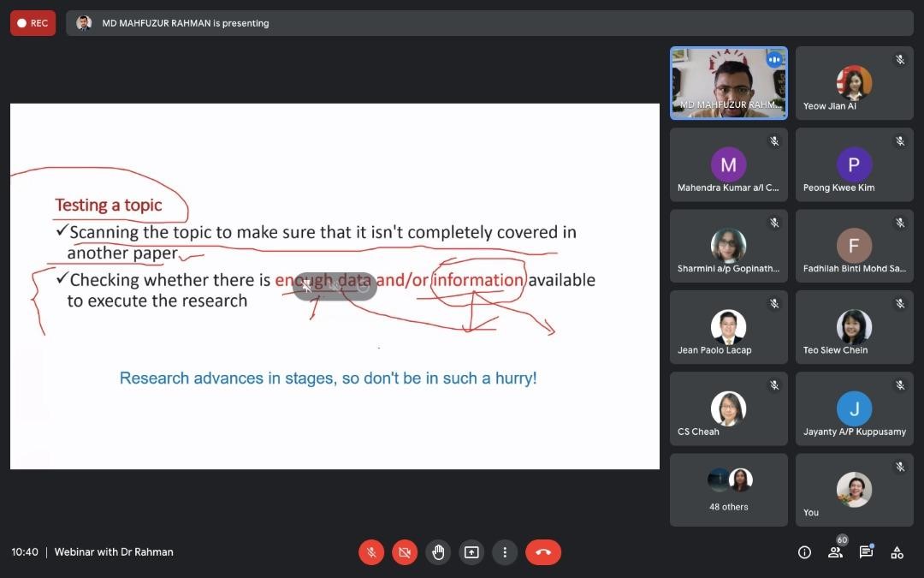Click the muted mic icon on Yeow Jian Ai tile
Screen dimensions: 924x578
[x=900, y=60]
